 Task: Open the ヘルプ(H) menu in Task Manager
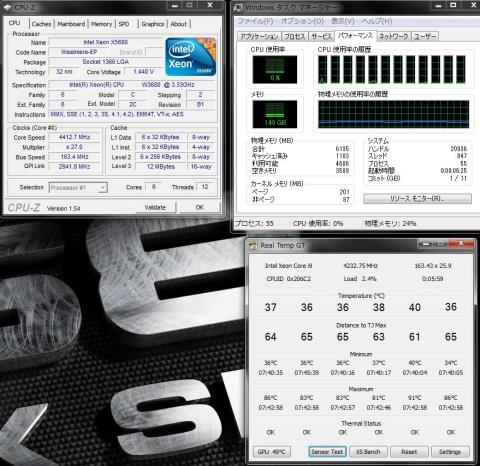(x=377, y=21)
